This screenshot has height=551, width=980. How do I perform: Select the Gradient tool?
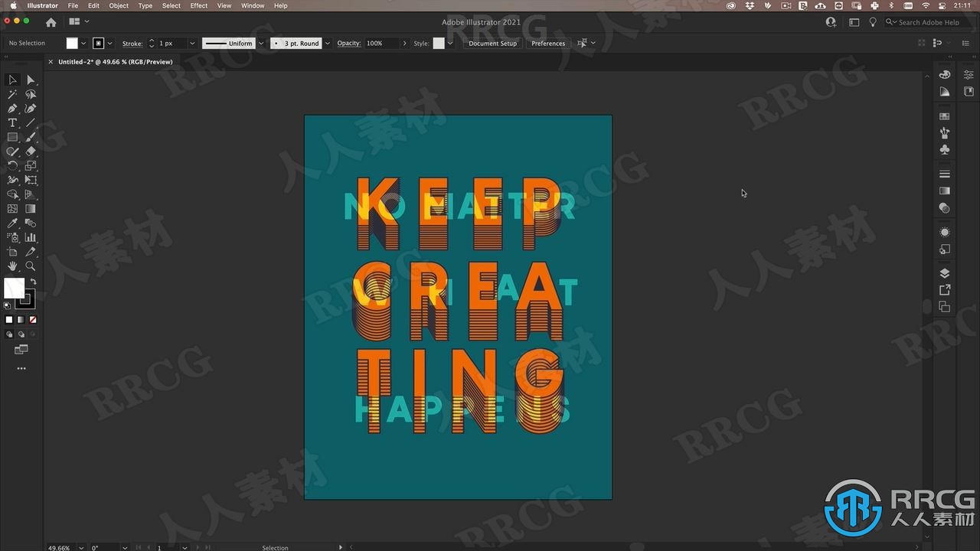point(31,208)
